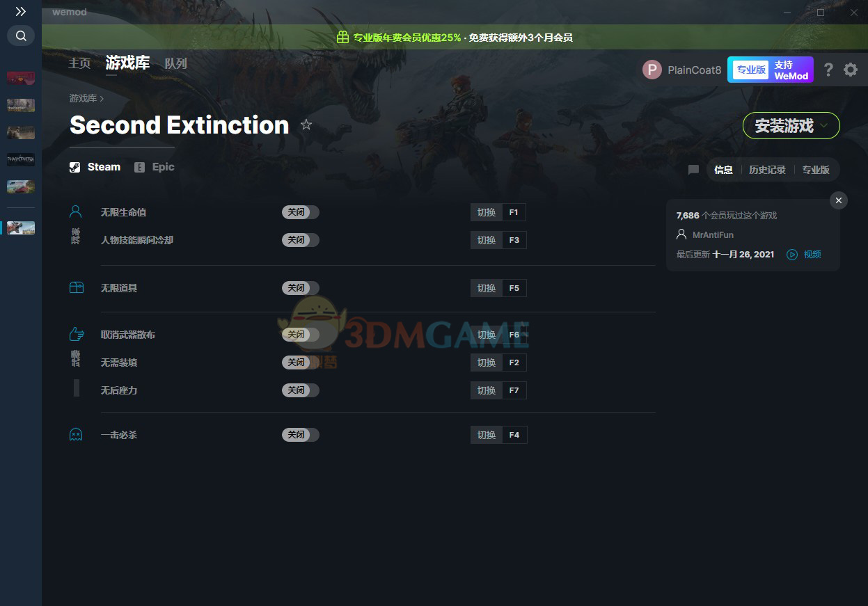
Task: Click 切换 hotkey button for F2
Action: click(x=487, y=362)
